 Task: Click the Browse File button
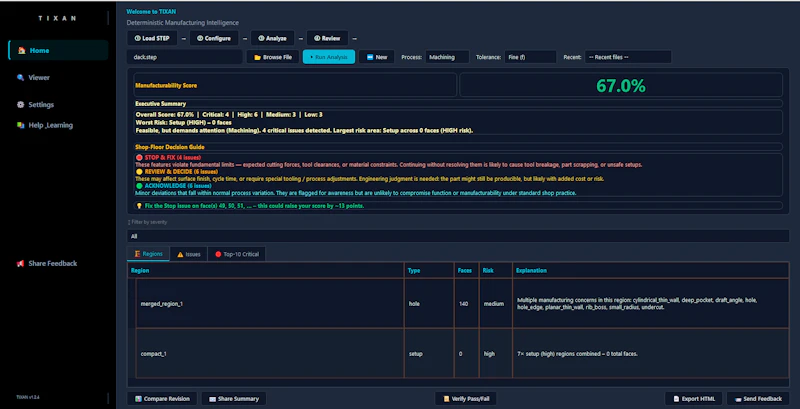272,57
